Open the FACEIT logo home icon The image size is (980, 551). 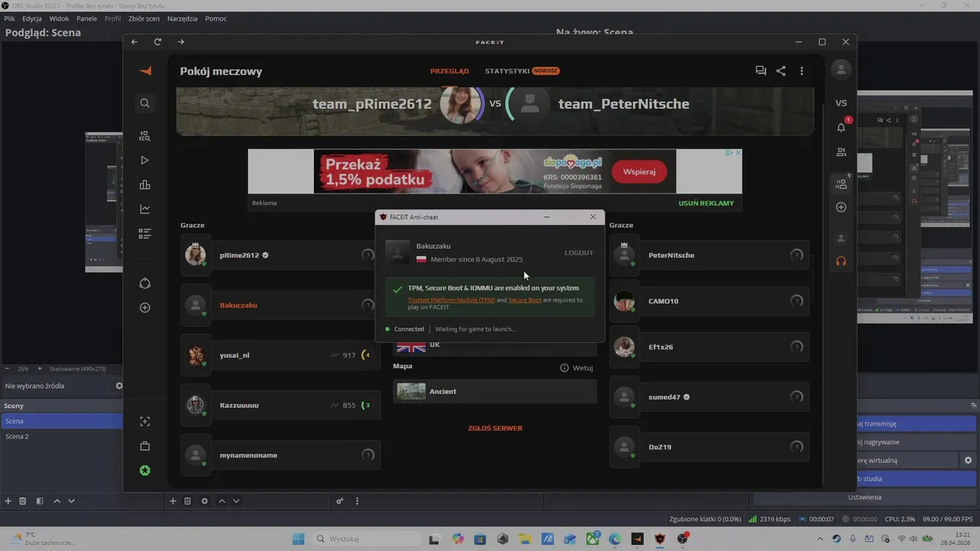(x=145, y=70)
